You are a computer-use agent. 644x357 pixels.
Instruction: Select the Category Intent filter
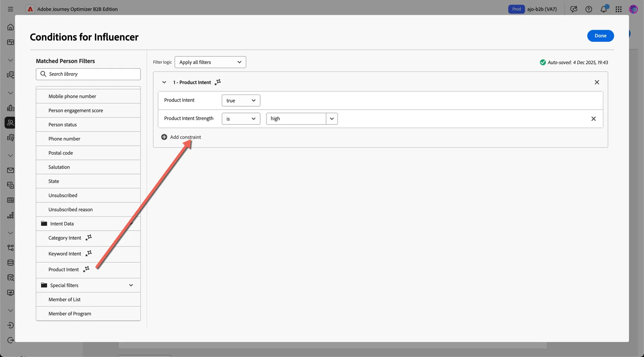pyautogui.click(x=88, y=238)
